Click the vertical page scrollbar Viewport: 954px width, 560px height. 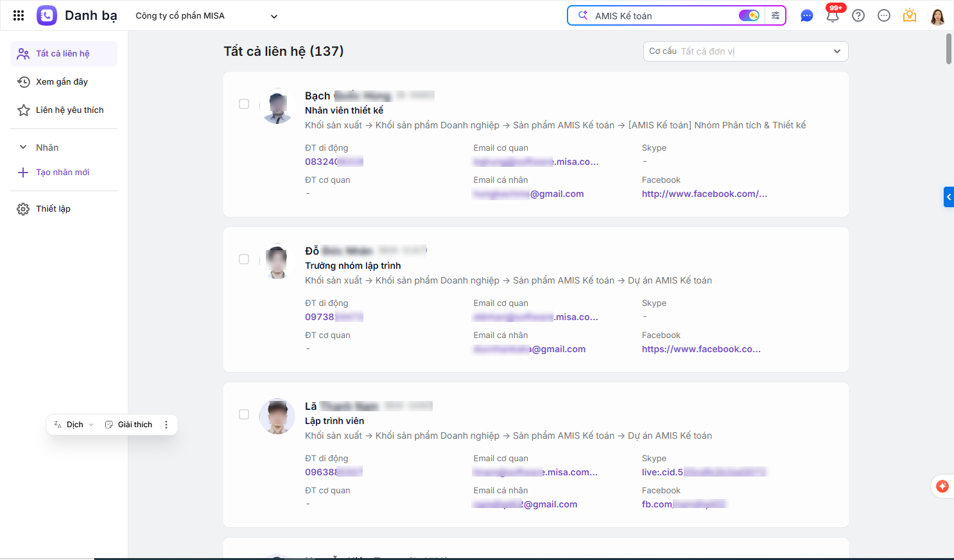pos(949,49)
